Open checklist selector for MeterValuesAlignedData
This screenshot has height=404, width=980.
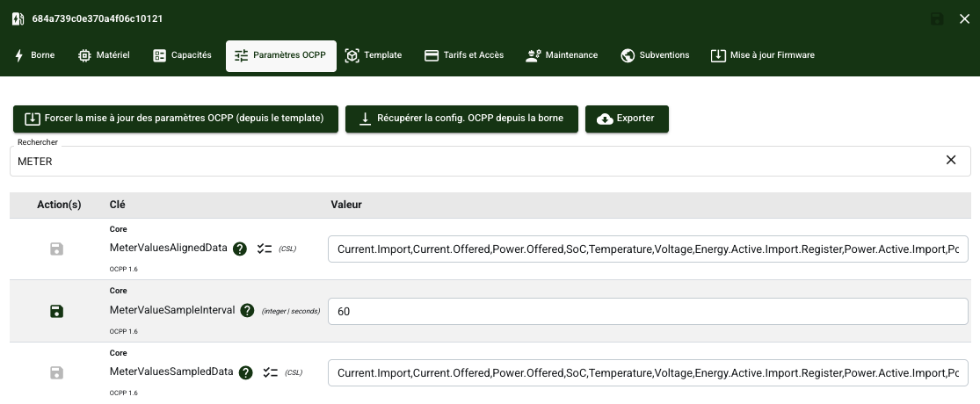click(264, 249)
